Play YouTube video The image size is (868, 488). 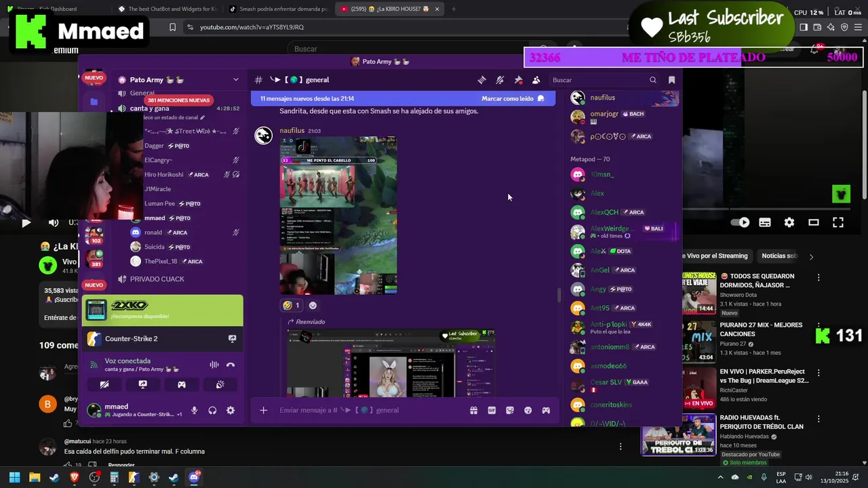pos(26,222)
